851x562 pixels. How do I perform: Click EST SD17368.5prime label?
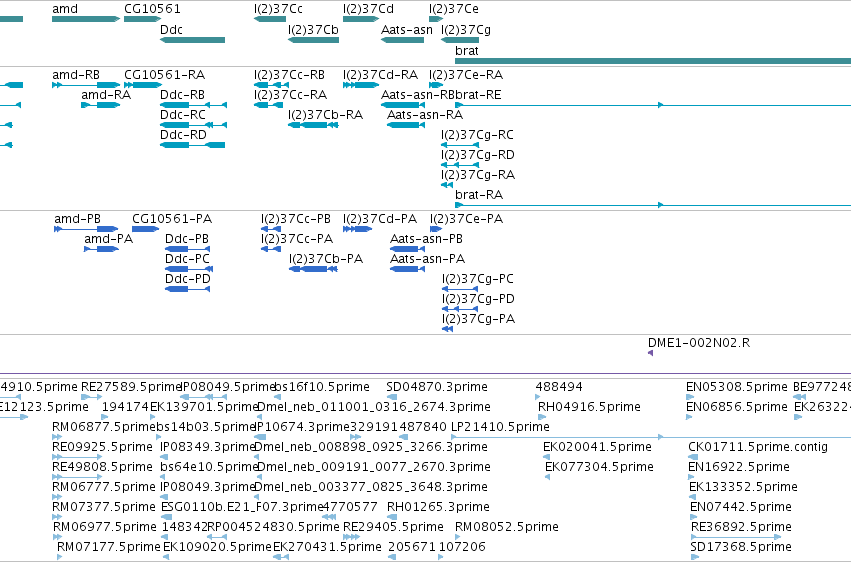click(741, 548)
